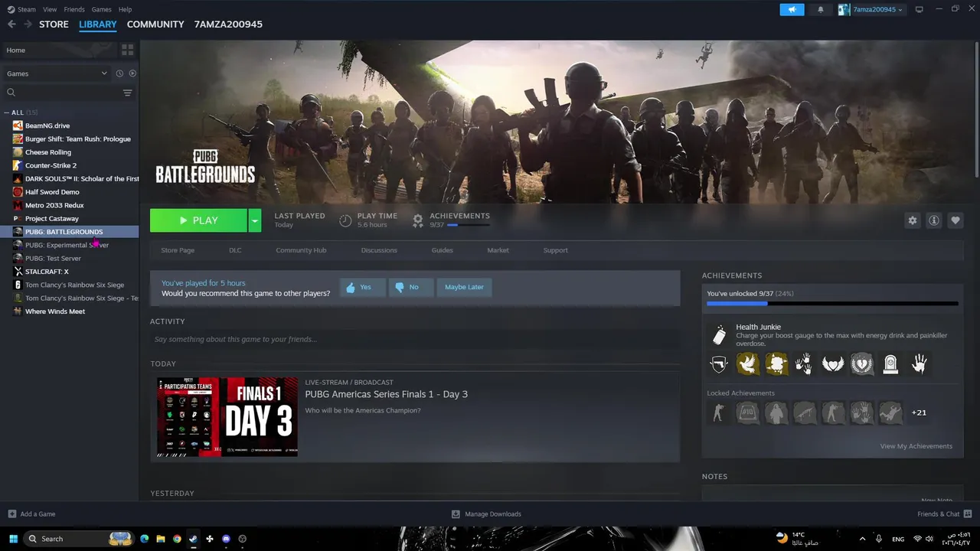Open the DLC link
Viewport: 980px width, 551px height.
(235, 250)
